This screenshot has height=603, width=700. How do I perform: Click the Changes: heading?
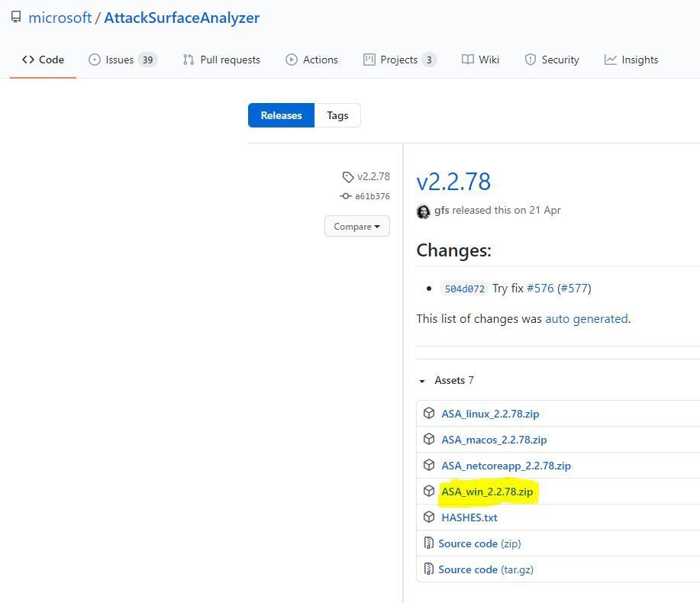click(453, 250)
